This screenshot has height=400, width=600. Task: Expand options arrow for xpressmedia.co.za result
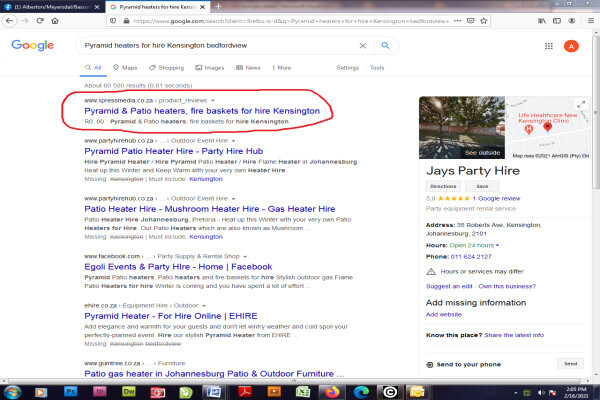(213, 101)
